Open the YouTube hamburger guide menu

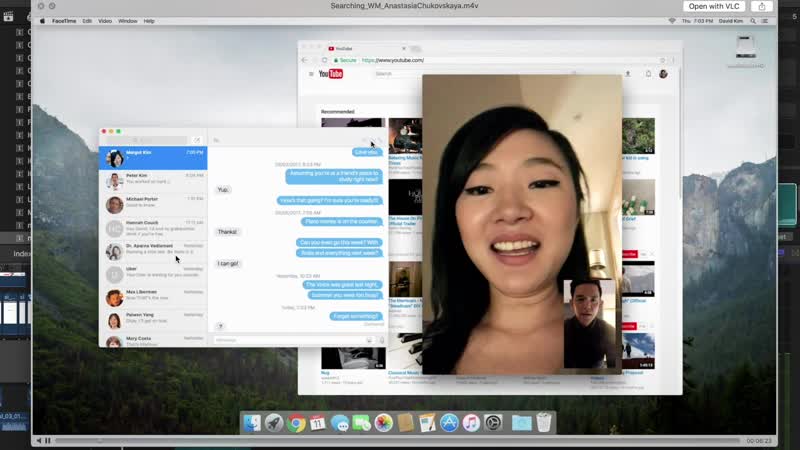coord(311,74)
